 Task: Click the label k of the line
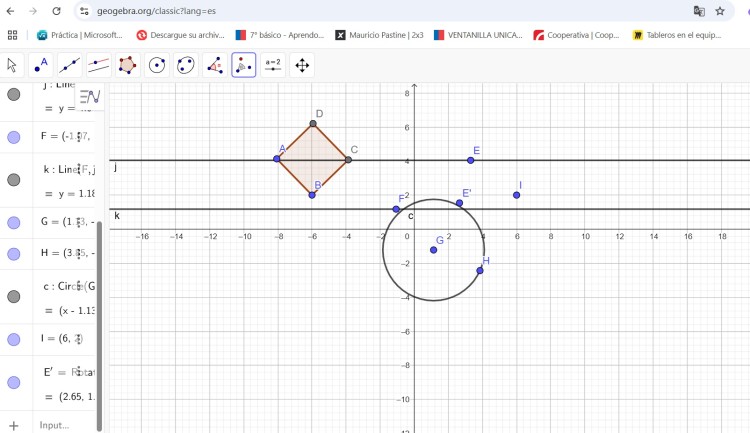pyautogui.click(x=117, y=216)
